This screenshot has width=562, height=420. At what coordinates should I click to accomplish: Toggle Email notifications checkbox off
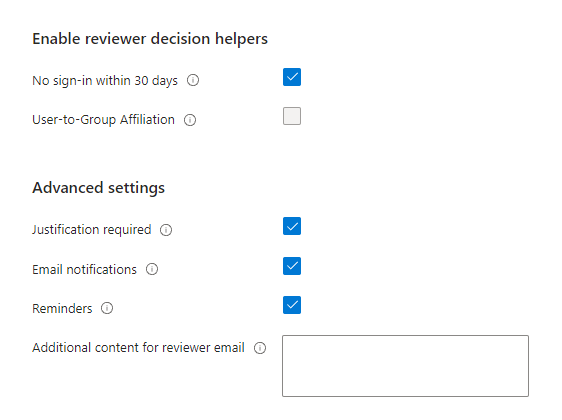292,266
